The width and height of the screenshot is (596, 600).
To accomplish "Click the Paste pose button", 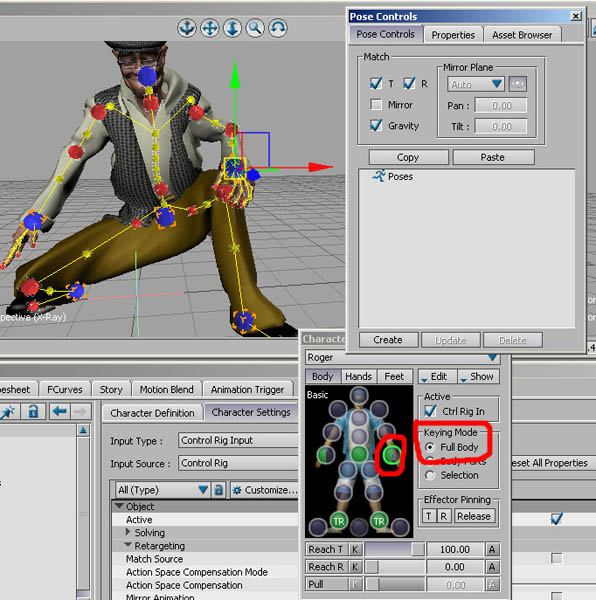I will coord(493,157).
